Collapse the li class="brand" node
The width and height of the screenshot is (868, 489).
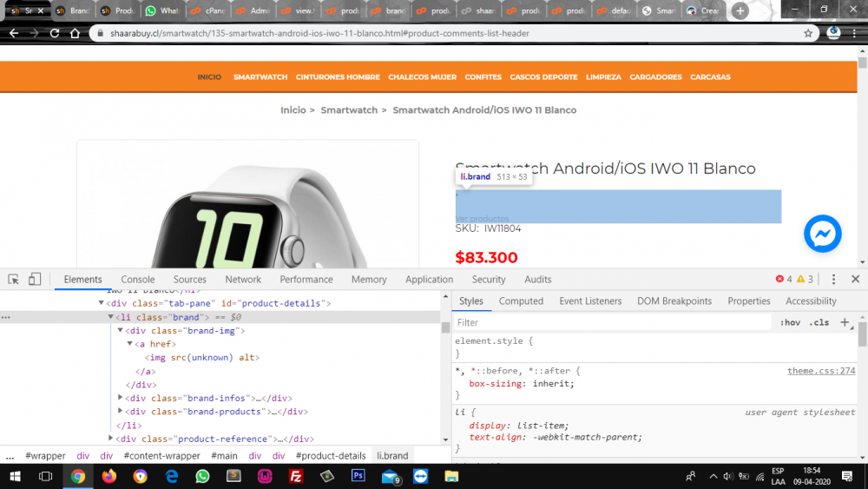111,318
